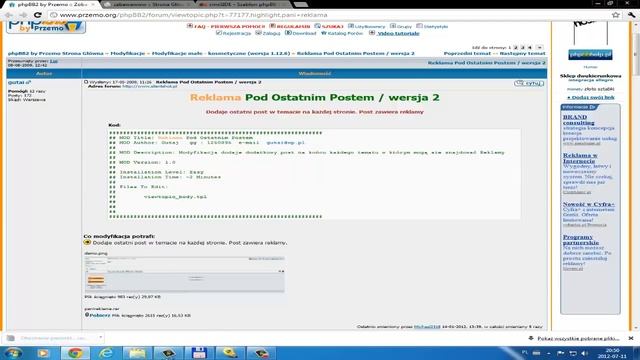Switch to the phpBB2 by Przemo tab
640x360 pixels.
(51, 4)
